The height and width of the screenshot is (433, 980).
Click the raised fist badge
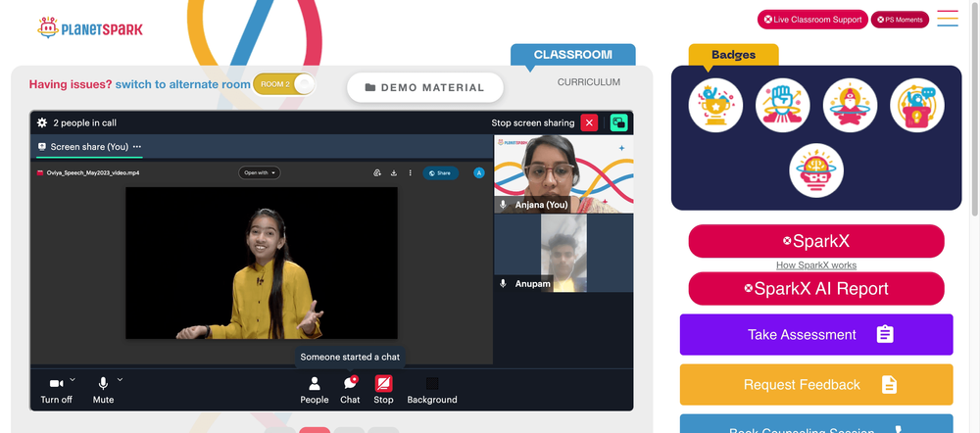(782, 105)
